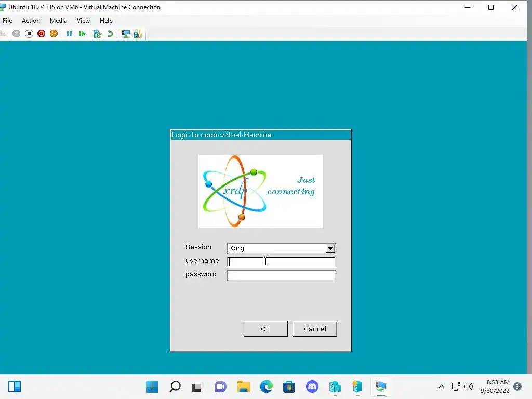Click the active Virtual Machine Connection taskbar icon
Screen dimensions: 532x399
[381, 387]
